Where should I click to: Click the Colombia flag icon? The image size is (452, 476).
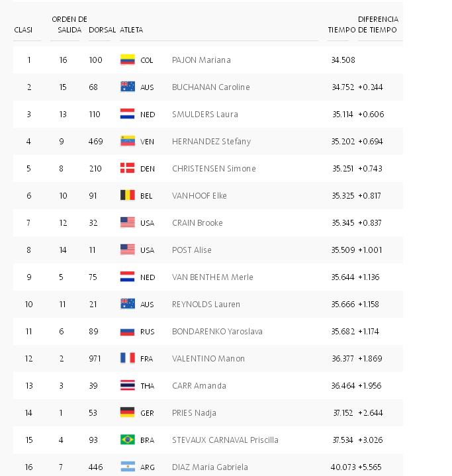128,60
